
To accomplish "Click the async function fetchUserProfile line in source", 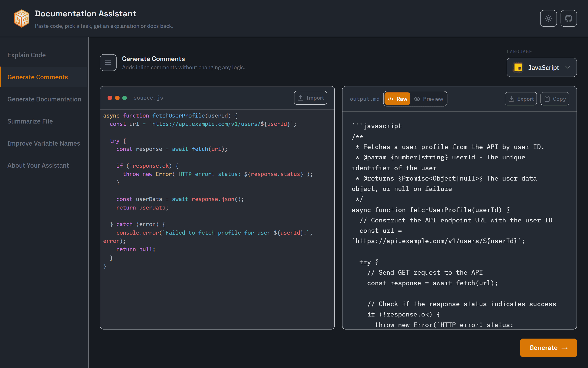I will pos(170,116).
